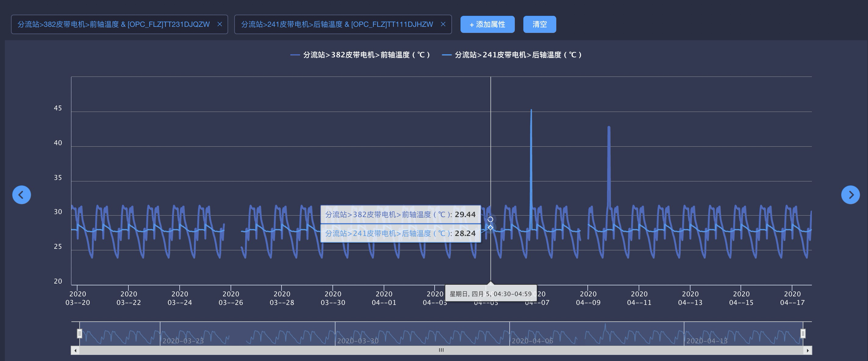Click scrollbar left arrow button
The image size is (868, 361).
[x=75, y=351]
